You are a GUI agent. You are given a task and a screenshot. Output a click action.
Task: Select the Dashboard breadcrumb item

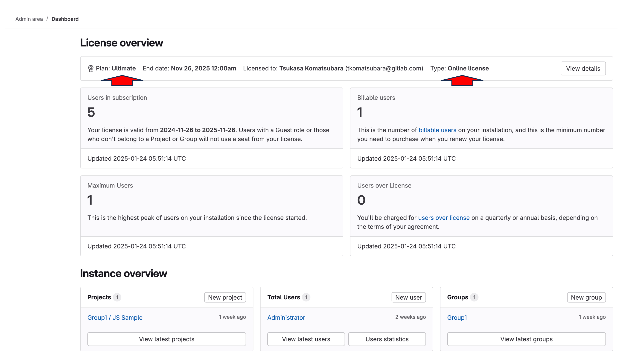pyautogui.click(x=65, y=19)
